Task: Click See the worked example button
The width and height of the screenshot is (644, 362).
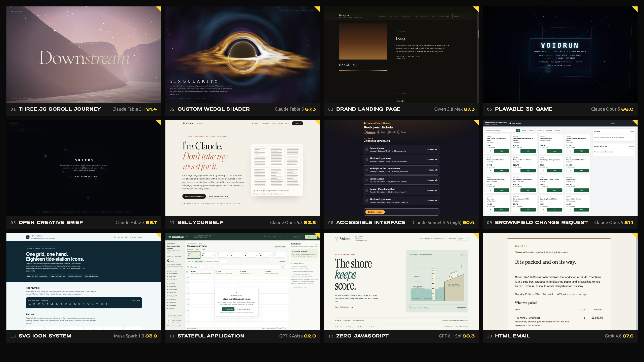Action: [194, 196]
